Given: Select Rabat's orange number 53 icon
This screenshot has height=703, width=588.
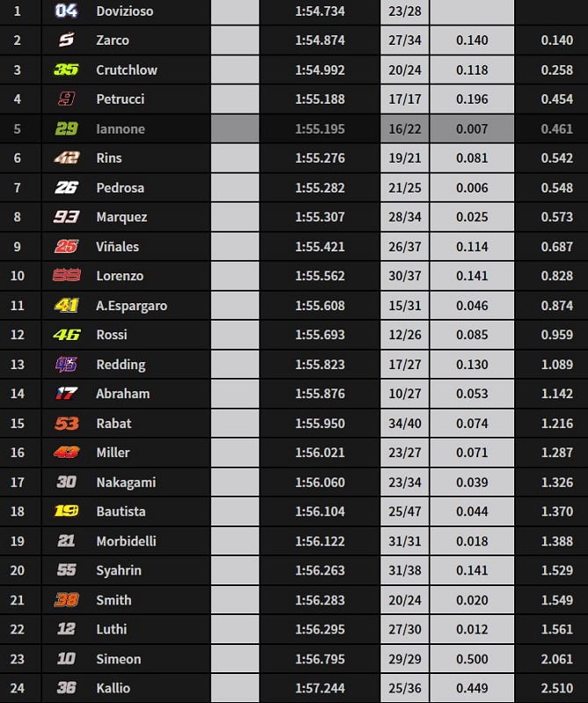Looking at the screenshot, I should (x=66, y=424).
